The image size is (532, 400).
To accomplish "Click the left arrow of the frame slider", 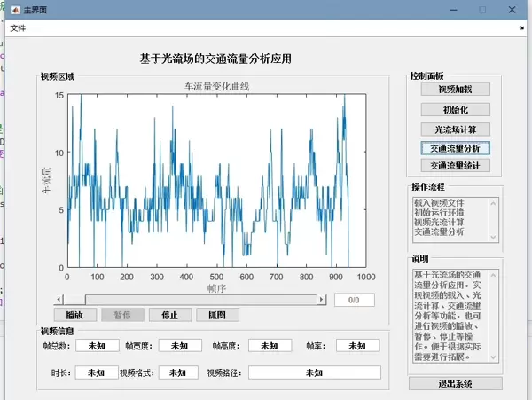I will pyautogui.click(x=60, y=300).
